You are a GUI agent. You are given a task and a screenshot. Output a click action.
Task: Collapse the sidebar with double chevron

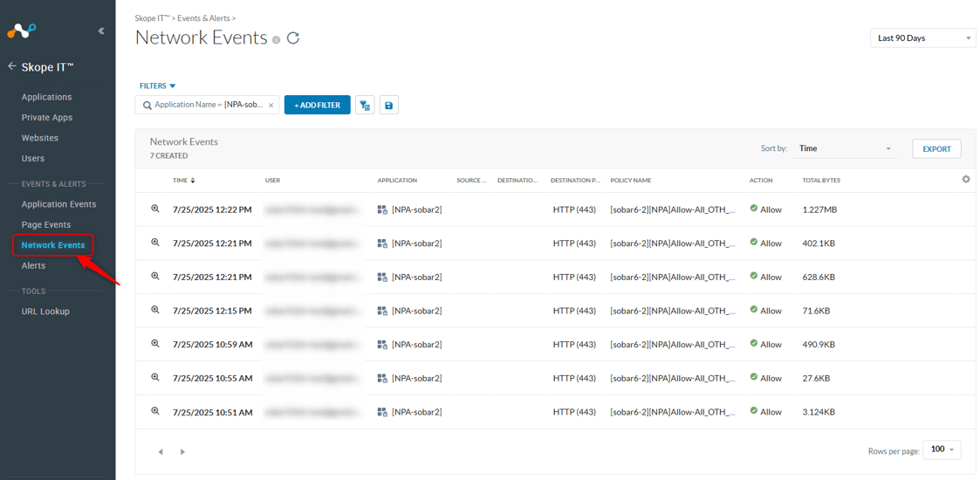pyautogui.click(x=101, y=31)
